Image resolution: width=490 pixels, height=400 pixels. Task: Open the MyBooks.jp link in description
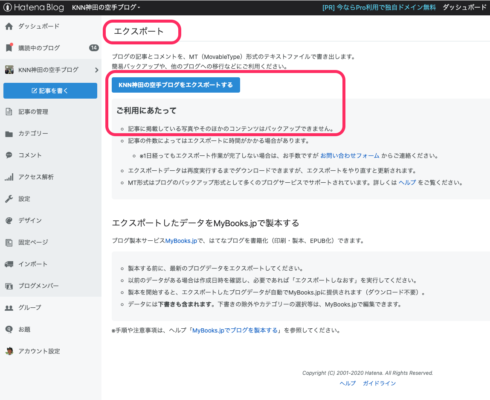[181, 241]
